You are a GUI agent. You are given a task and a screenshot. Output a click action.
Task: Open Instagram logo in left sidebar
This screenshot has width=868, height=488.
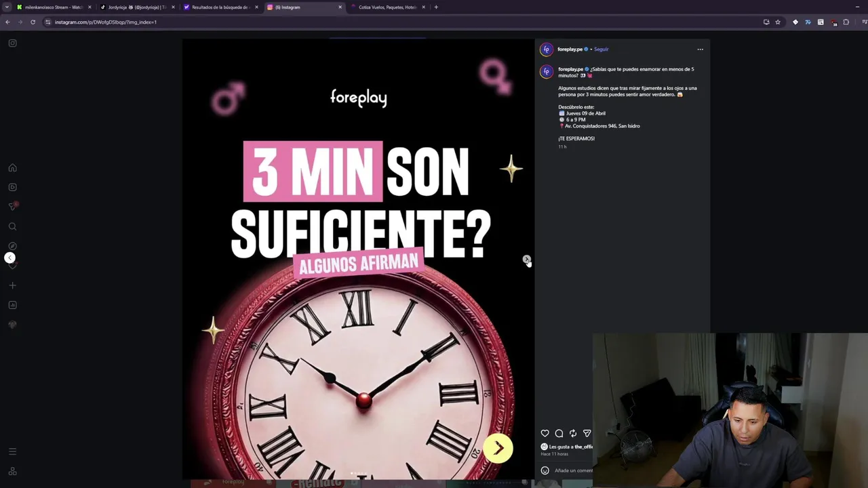click(12, 43)
